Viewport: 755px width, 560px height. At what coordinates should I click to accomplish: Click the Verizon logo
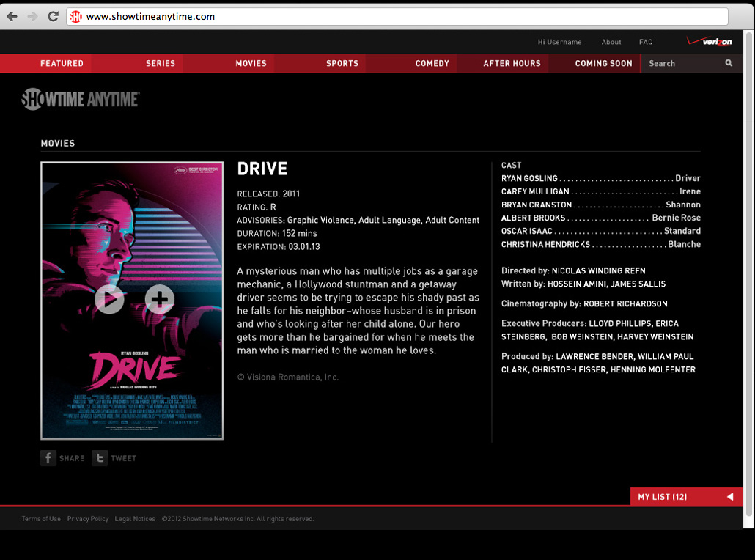coord(710,41)
